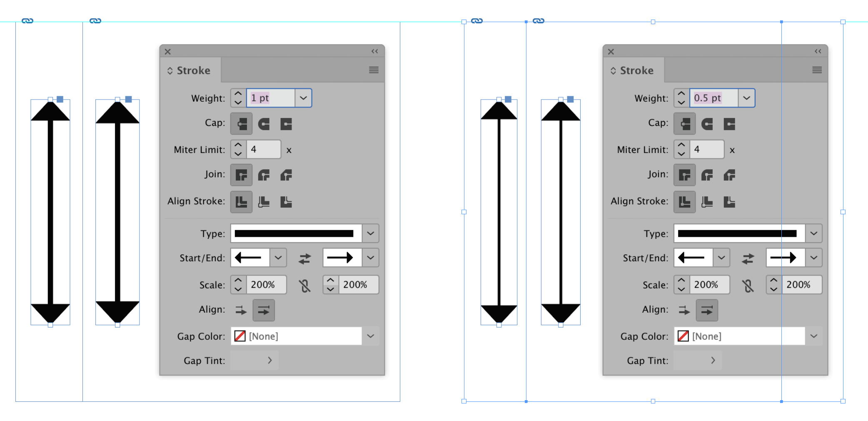Swap the start and end arrowheads
The width and height of the screenshot is (868, 421).
tap(304, 258)
